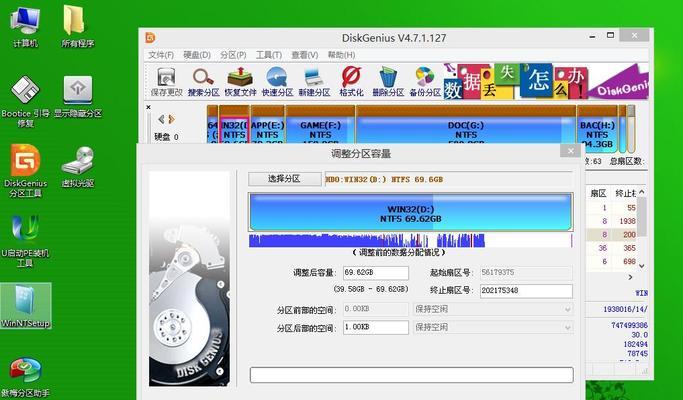Screen dimensions: 683x400
Task: Expand the 分区前部的空间 保持空闲 dropdown
Action: (x=567, y=309)
